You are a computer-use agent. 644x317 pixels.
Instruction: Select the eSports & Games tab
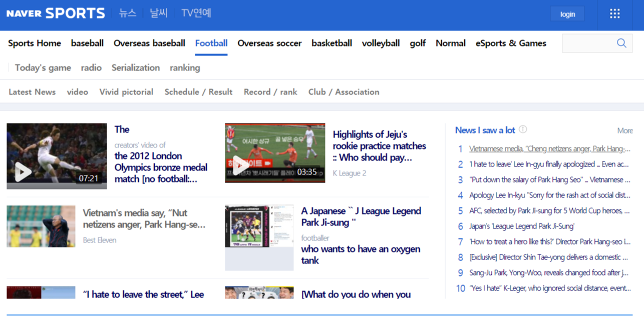pyautogui.click(x=511, y=43)
